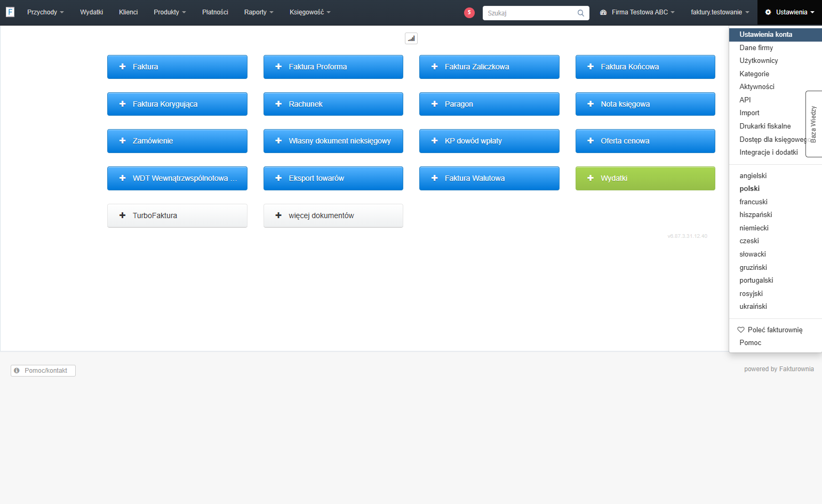The width and height of the screenshot is (822, 504).
Task: Click the gear icon next to Ustawienia
Action: [x=768, y=12]
